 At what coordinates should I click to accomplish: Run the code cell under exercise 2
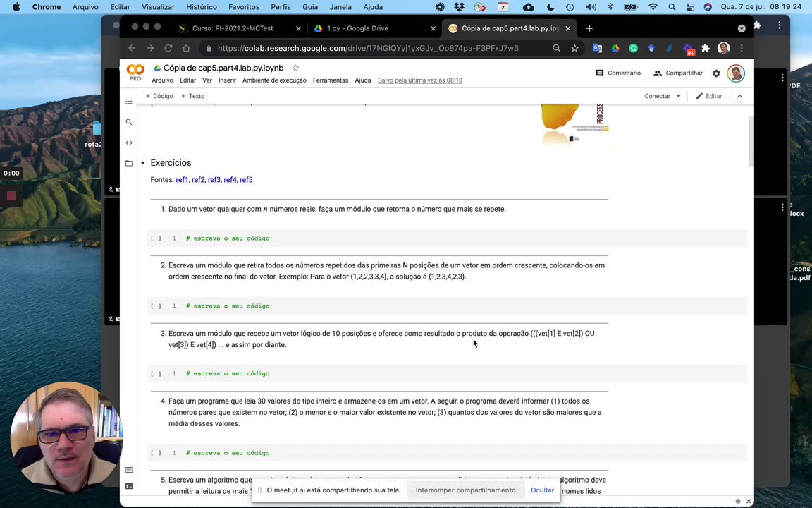(156, 306)
